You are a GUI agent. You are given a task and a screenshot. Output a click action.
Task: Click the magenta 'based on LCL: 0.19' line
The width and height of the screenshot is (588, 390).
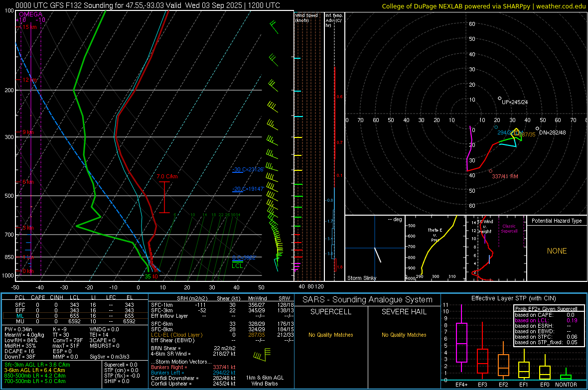click(x=546, y=320)
